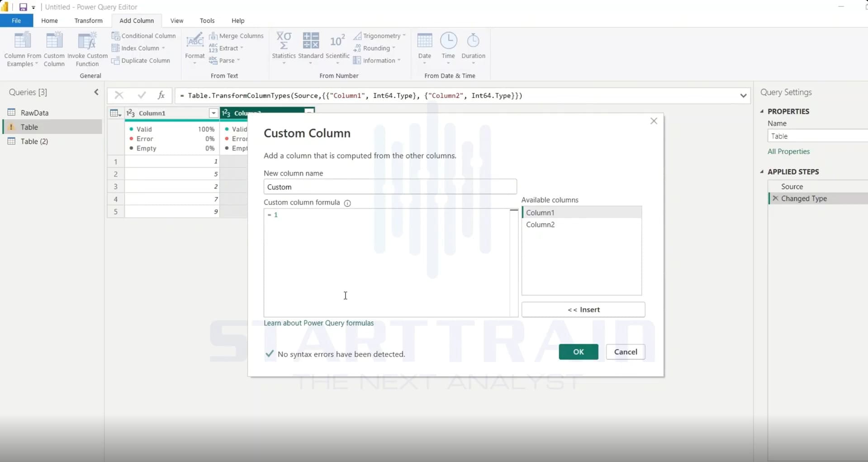Switch to the Home tab

(x=49, y=20)
